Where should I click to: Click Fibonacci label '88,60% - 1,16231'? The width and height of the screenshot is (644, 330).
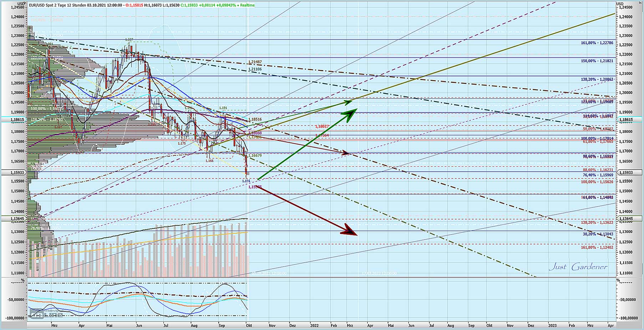click(598, 170)
